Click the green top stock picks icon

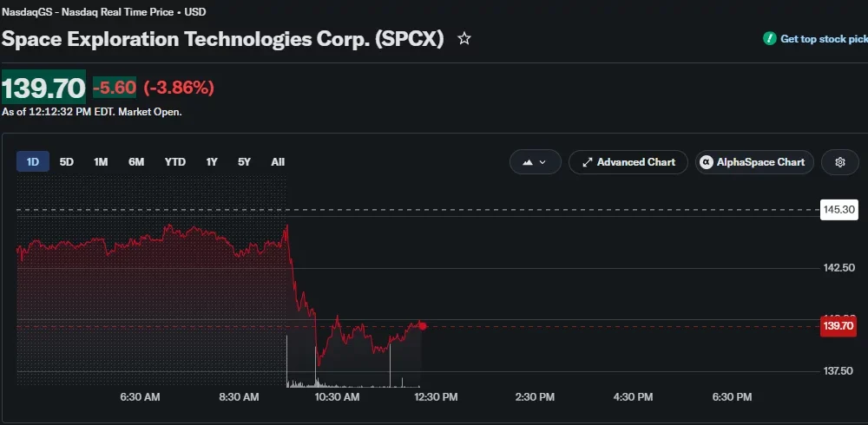point(769,39)
